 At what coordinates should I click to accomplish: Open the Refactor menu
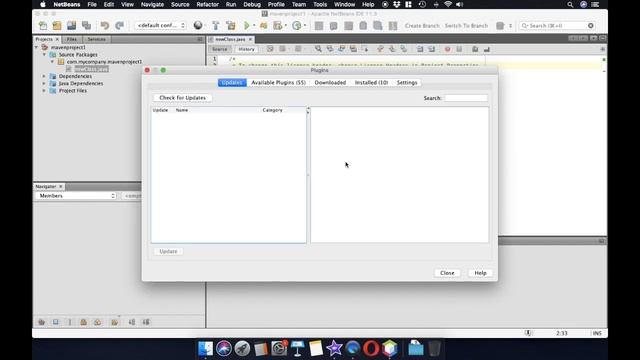(207, 4)
